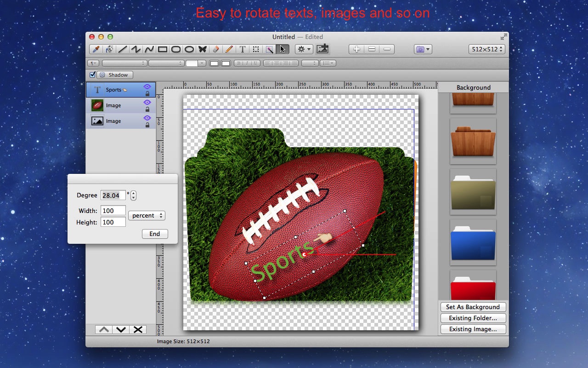Activate the eraser tool
The image size is (588, 368).
coord(215,49)
